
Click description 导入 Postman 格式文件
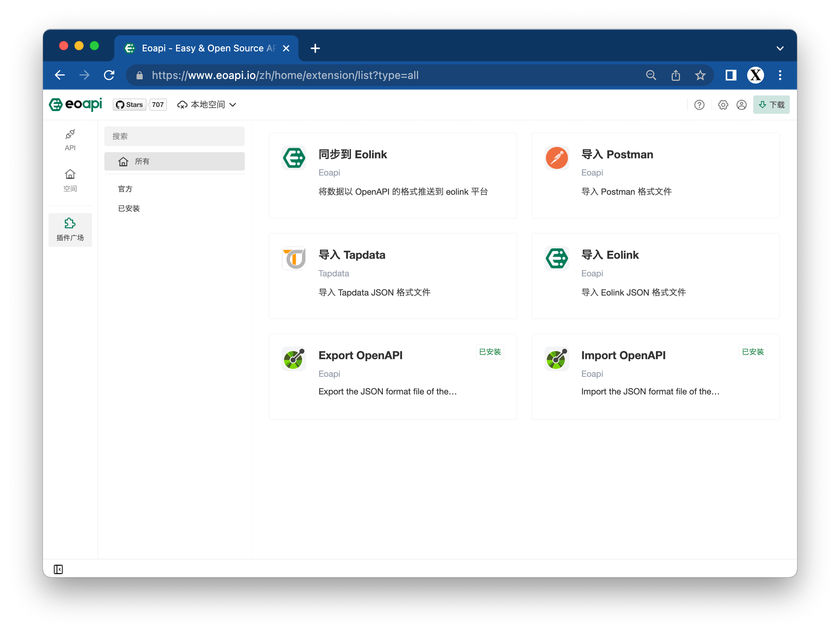(x=626, y=191)
